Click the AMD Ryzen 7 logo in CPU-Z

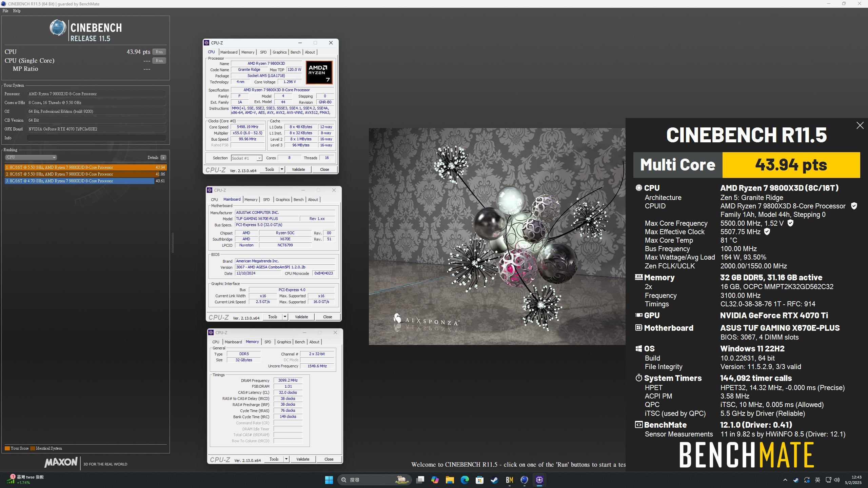319,72
